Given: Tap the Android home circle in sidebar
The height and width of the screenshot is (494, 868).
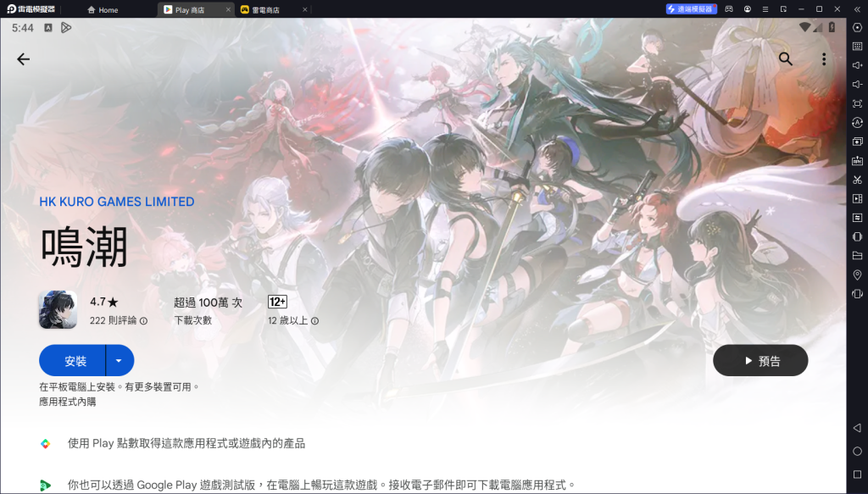Looking at the screenshot, I should coord(858,452).
